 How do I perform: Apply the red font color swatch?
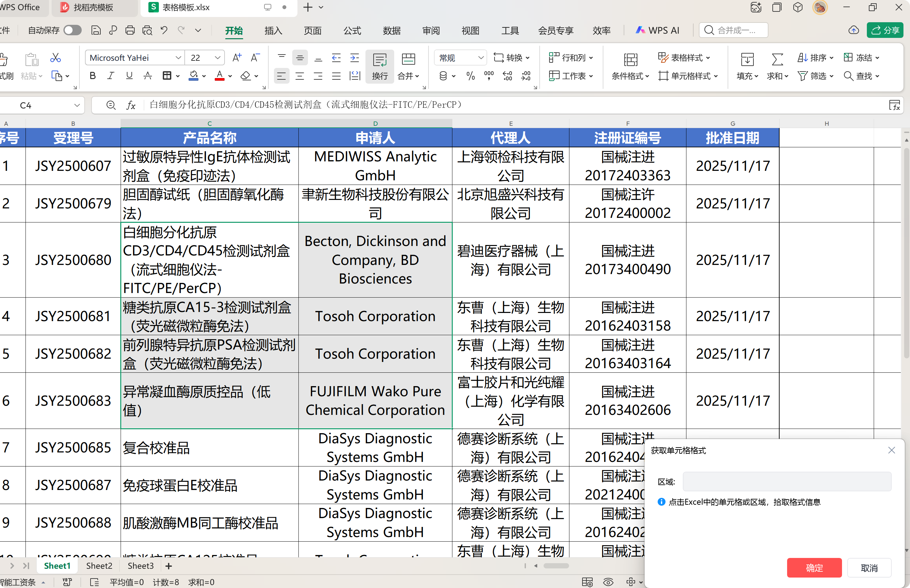[x=220, y=76]
